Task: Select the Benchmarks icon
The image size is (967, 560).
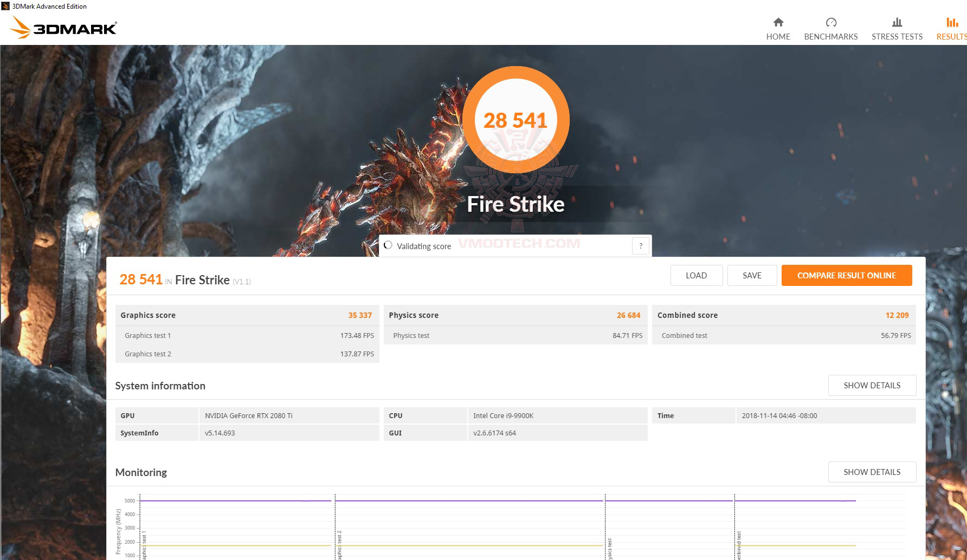Action: (x=830, y=23)
